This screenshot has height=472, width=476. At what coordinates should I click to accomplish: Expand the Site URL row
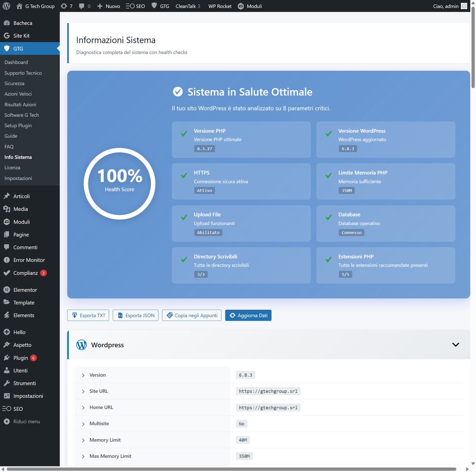(x=83, y=391)
